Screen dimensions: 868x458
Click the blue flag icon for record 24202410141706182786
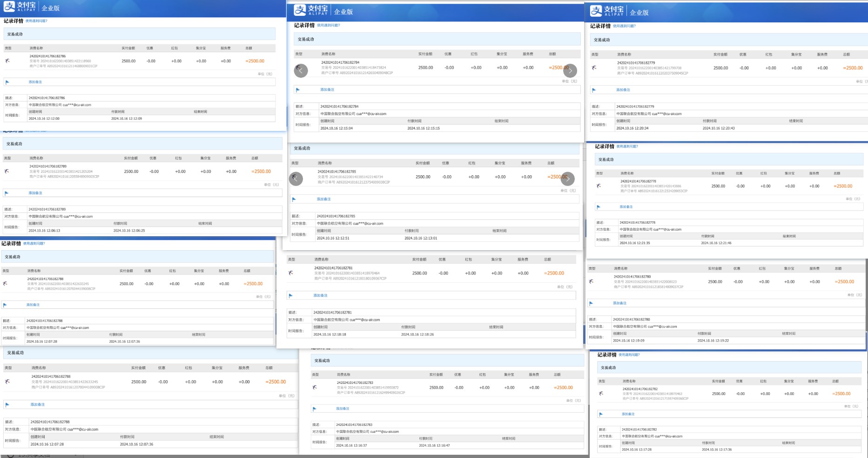pyautogui.click(x=7, y=82)
